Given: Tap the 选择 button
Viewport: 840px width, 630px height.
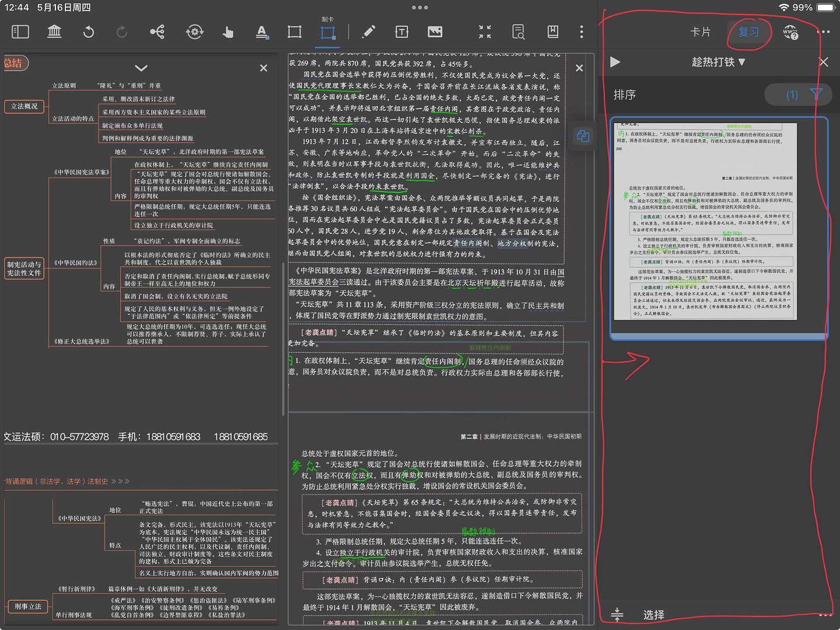Looking at the screenshot, I should tap(654, 615).
